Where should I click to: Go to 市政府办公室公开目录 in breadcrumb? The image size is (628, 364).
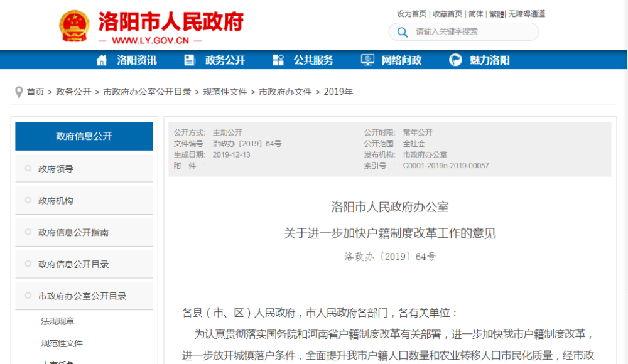[147, 92]
